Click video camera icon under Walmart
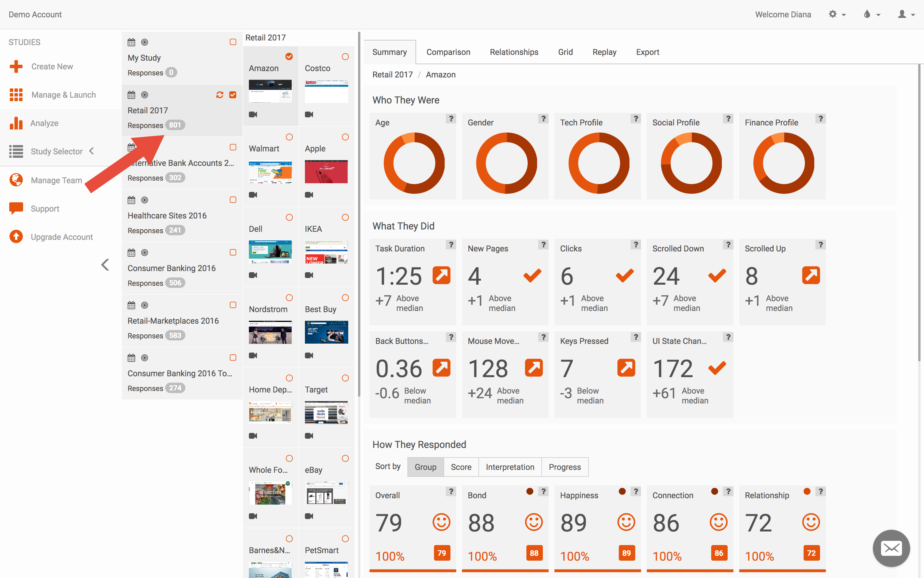This screenshot has height=578, width=924. [x=253, y=194]
